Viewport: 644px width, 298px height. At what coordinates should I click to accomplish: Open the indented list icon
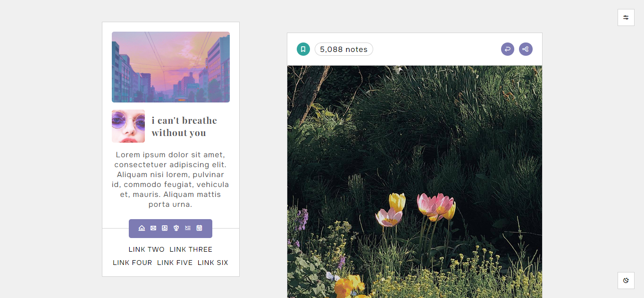coord(188,228)
